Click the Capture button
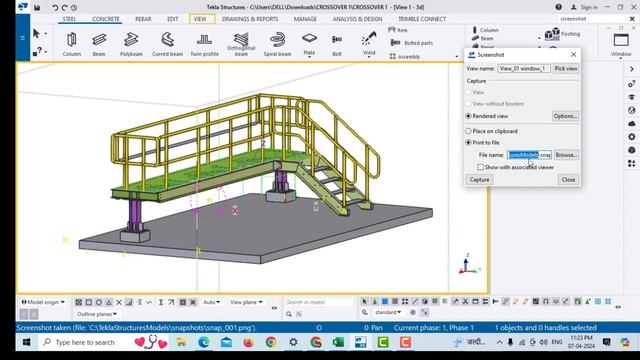640x360 pixels. click(x=479, y=180)
